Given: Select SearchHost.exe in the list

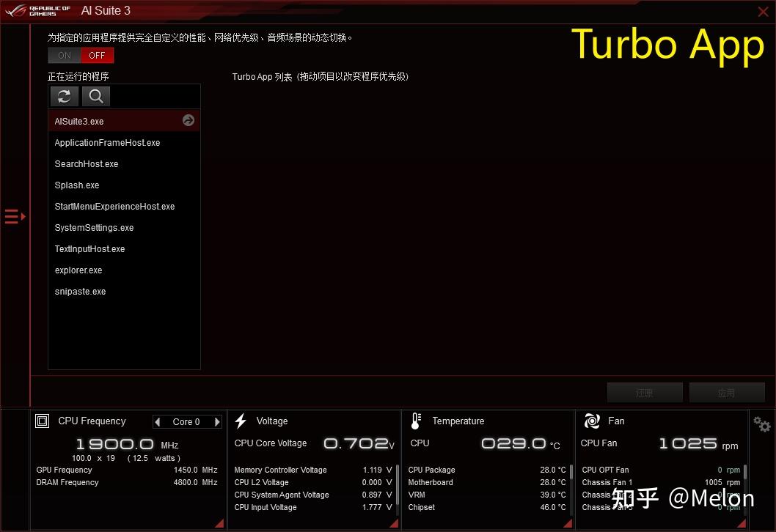Looking at the screenshot, I should click(x=124, y=163).
